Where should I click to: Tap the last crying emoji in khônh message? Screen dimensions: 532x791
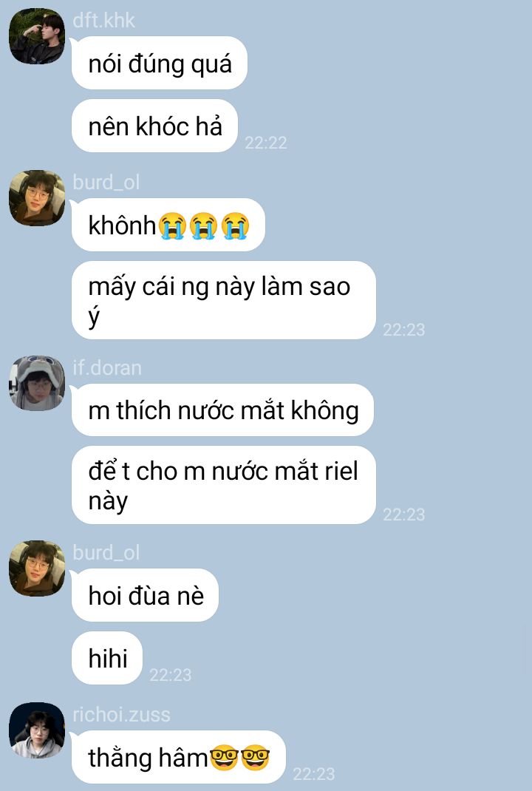click(x=235, y=225)
